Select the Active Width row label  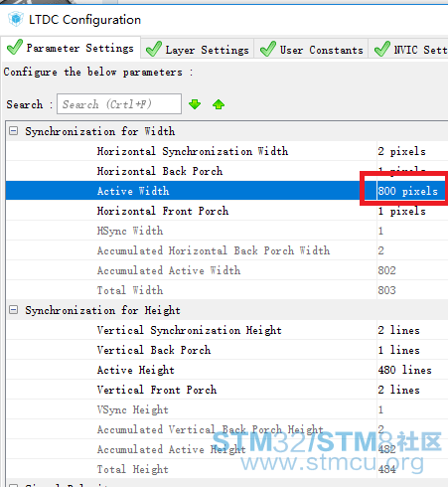tap(133, 191)
